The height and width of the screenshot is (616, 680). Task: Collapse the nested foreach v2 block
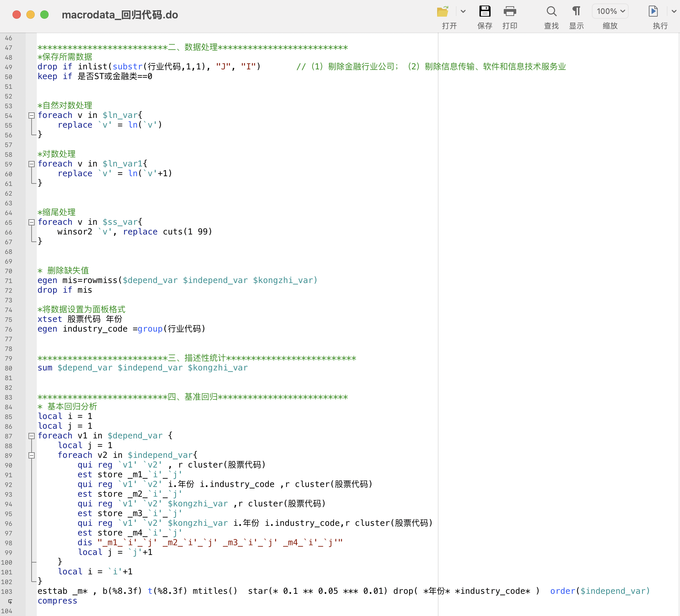point(32,455)
